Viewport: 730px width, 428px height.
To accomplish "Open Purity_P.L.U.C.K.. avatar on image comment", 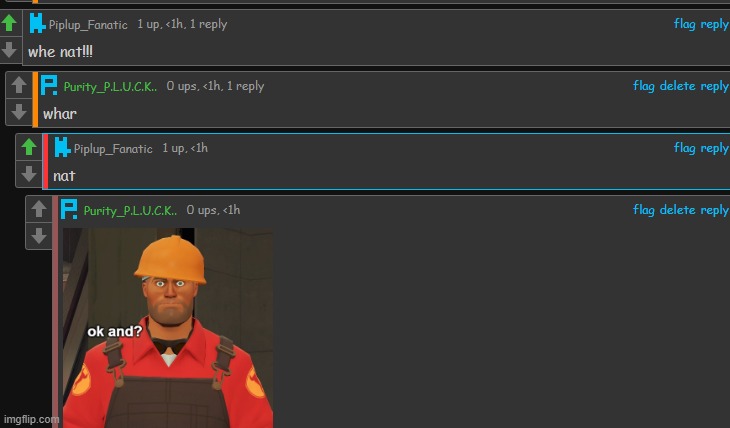I will pos(69,209).
